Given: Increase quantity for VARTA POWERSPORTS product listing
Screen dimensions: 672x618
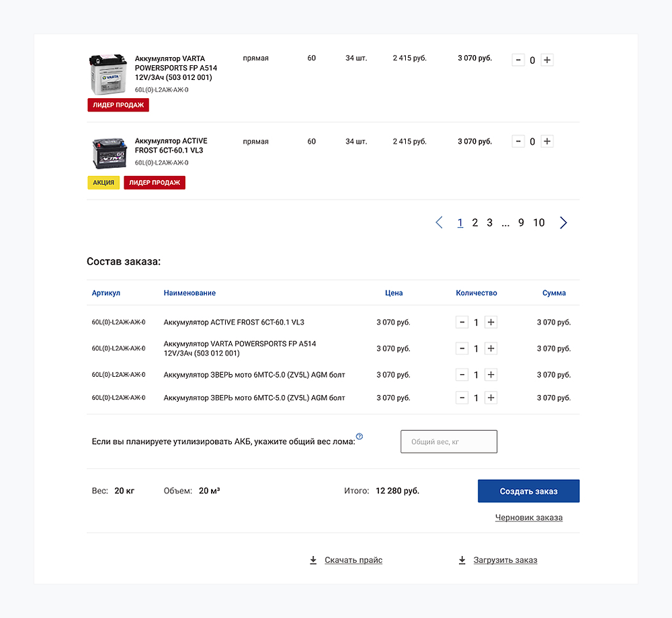Looking at the screenshot, I should click(547, 60).
